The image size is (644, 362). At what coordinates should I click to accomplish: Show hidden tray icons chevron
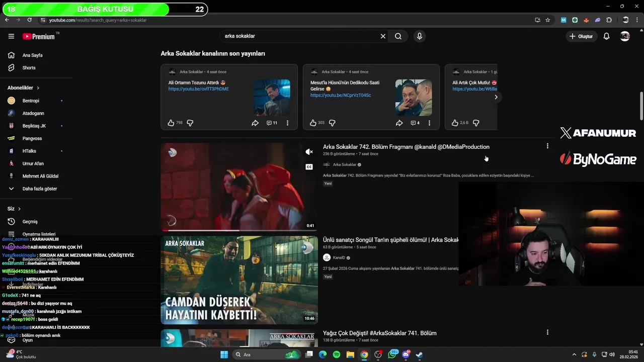pos(574,354)
